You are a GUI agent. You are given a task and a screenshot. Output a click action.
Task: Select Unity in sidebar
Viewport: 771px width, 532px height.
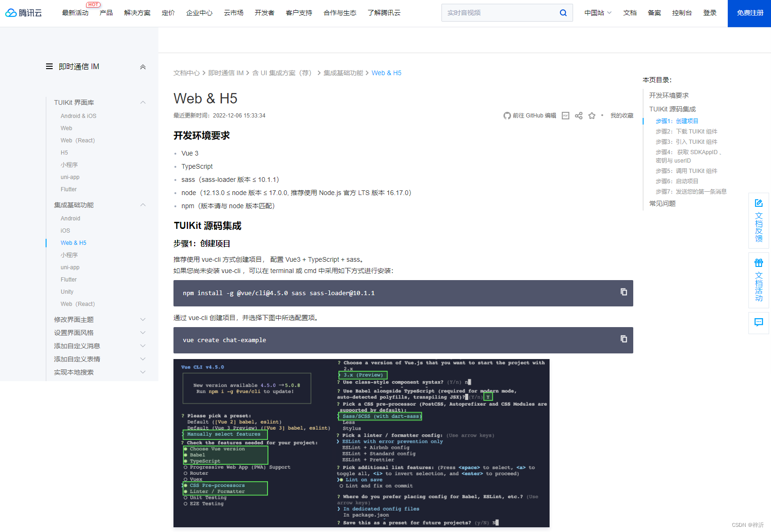67,292
